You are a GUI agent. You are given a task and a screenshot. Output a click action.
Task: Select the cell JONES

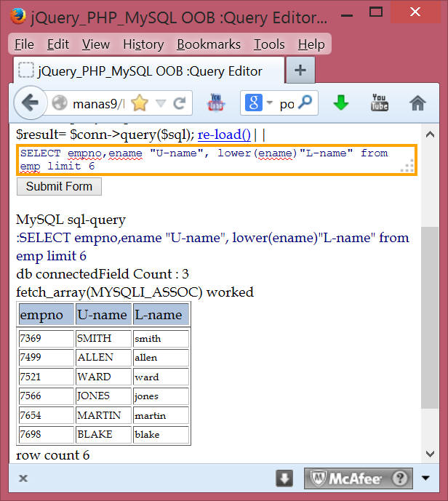(103, 396)
